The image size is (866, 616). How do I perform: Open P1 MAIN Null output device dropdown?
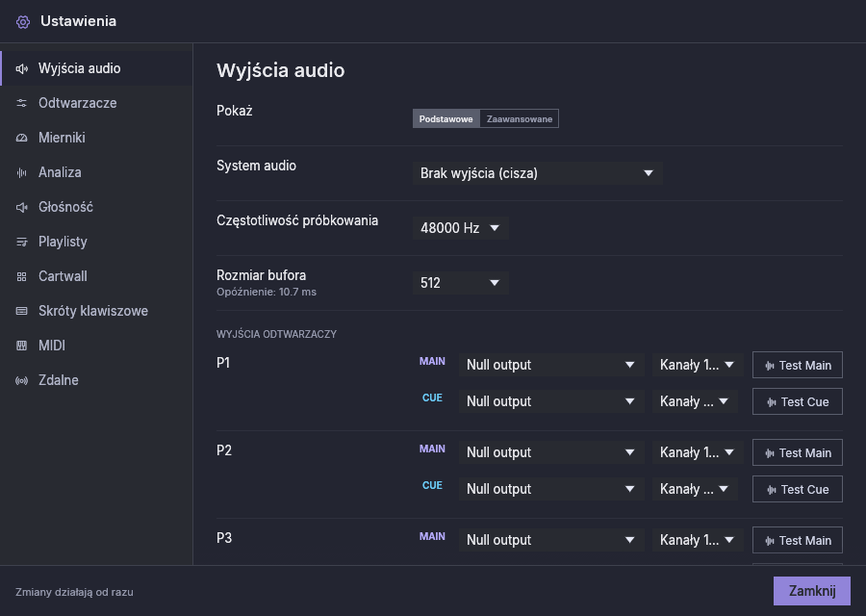tap(551, 365)
